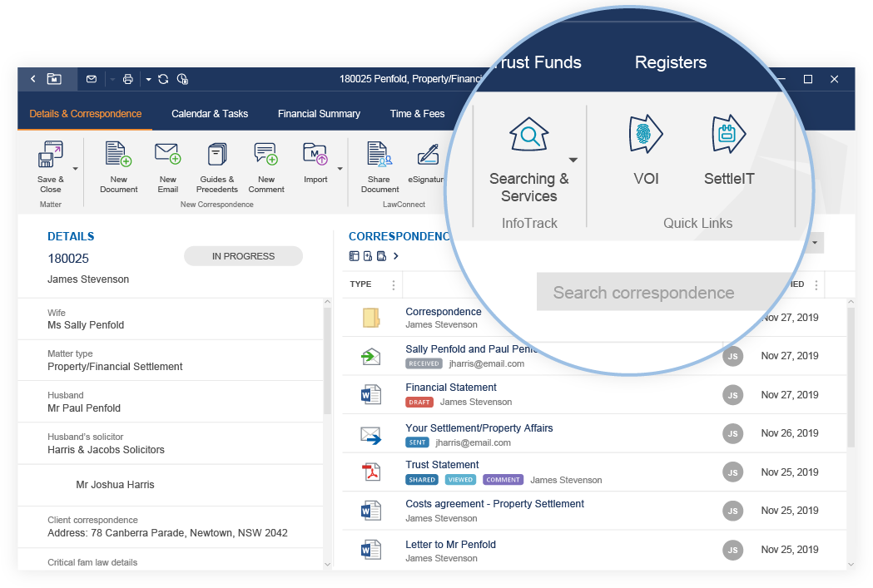
Task: Open the dropdown arrow beside the printer icon
Action: (148, 80)
